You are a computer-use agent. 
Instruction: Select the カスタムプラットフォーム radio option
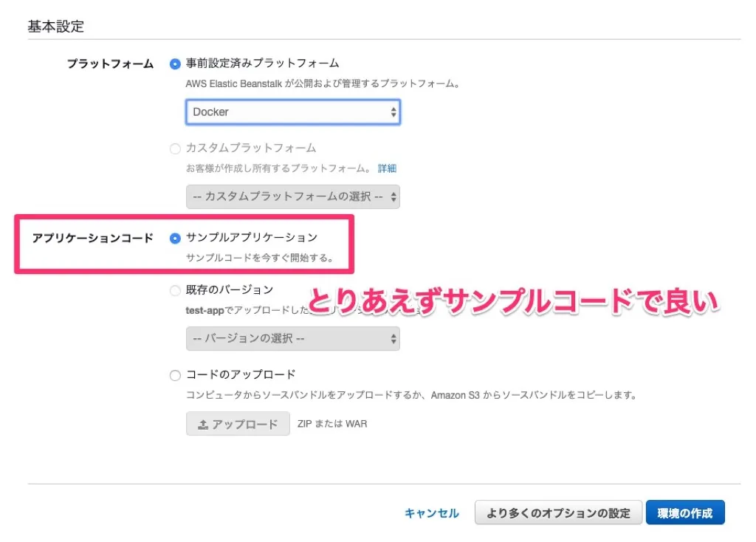175,148
